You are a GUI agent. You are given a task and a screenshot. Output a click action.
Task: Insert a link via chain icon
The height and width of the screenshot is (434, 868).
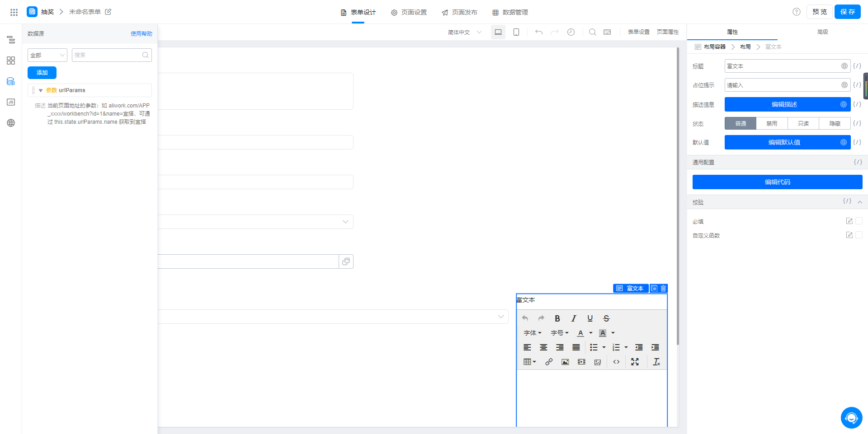click(549, 362)
